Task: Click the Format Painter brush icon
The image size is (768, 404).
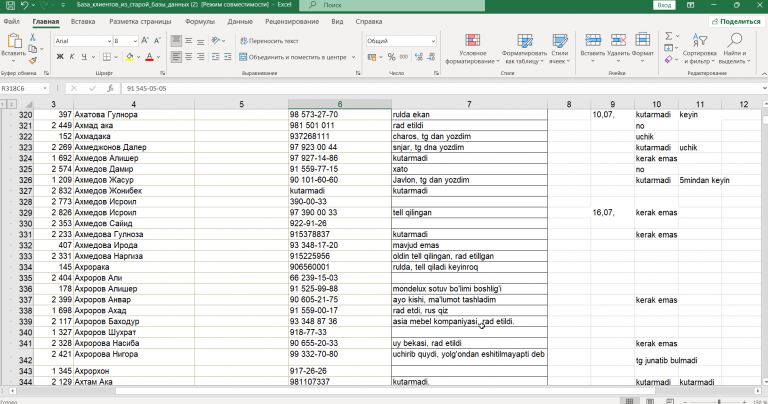Action: [x=32, y=61]
